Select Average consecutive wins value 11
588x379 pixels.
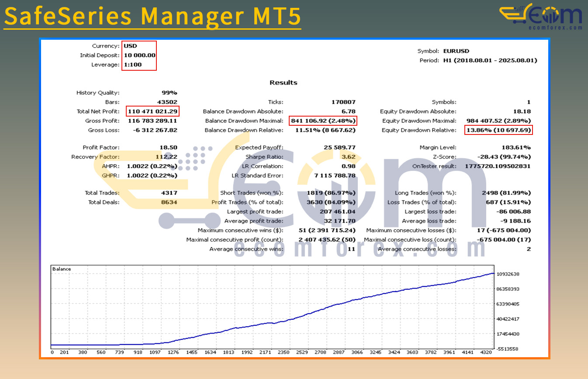pos(352,249)
